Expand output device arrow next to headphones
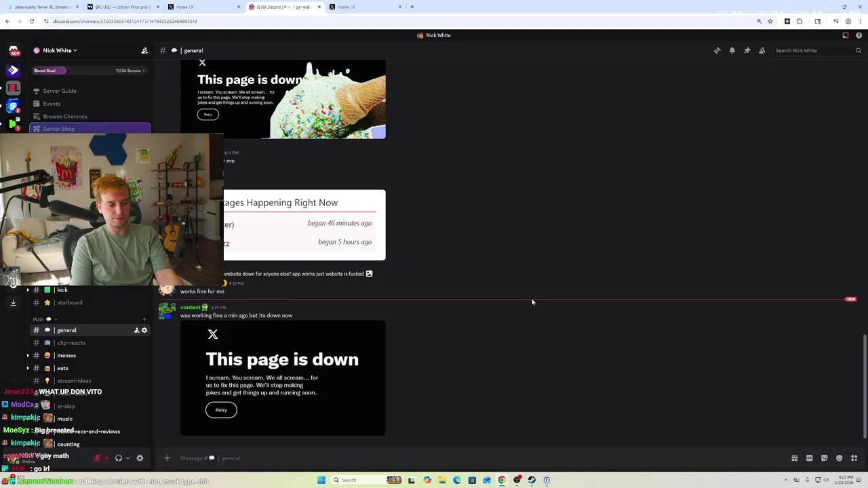This screenshot has height=488, width=868. 127,458
